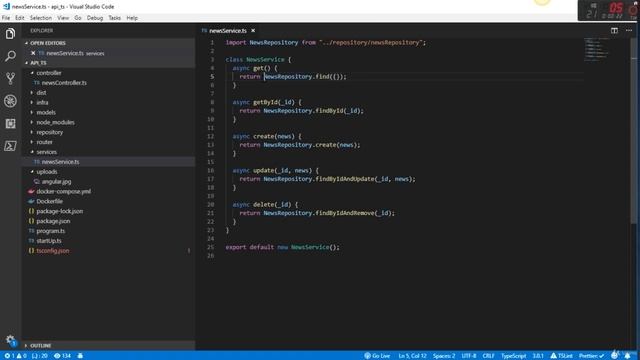
Task: Click the code minimap preview
Action: (596, 49)
